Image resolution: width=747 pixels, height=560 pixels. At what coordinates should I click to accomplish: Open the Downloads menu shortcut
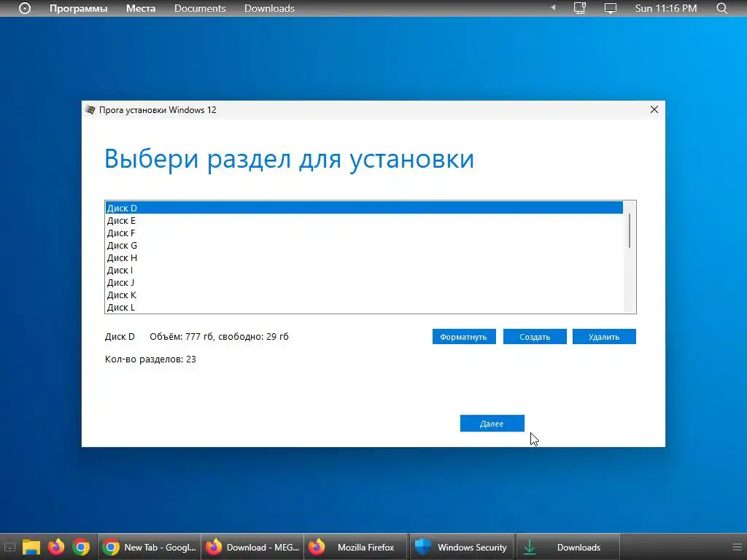click(269, 8)
